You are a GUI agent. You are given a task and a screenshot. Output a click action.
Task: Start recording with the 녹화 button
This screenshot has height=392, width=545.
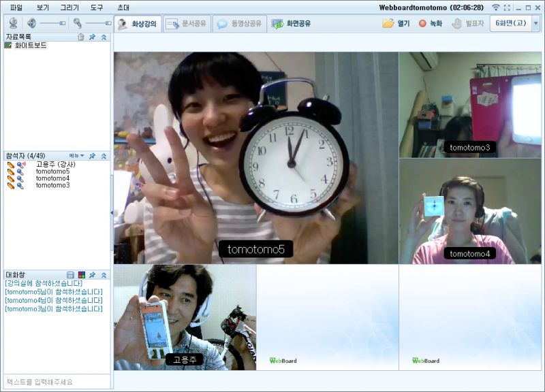[x=430, y=24]
